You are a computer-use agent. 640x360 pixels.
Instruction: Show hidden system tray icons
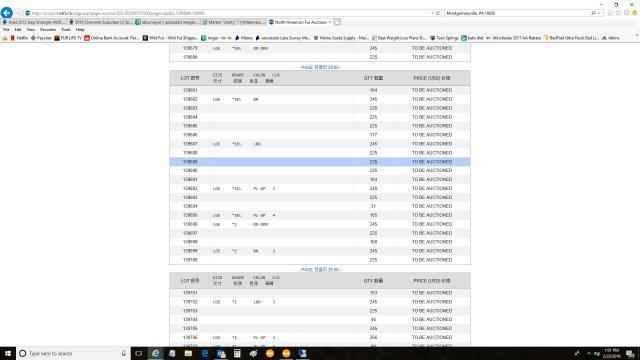589,353
